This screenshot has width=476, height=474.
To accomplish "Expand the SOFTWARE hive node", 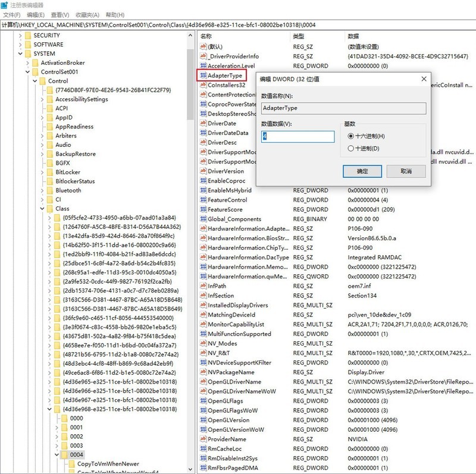I will pyautogui.click(x=20, y=45).
